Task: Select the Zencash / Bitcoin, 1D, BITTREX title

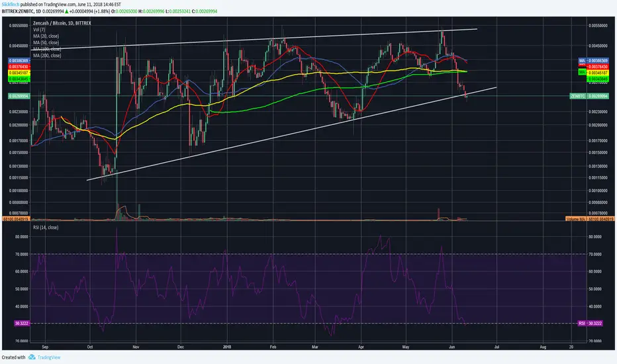Action: [62, 23]
